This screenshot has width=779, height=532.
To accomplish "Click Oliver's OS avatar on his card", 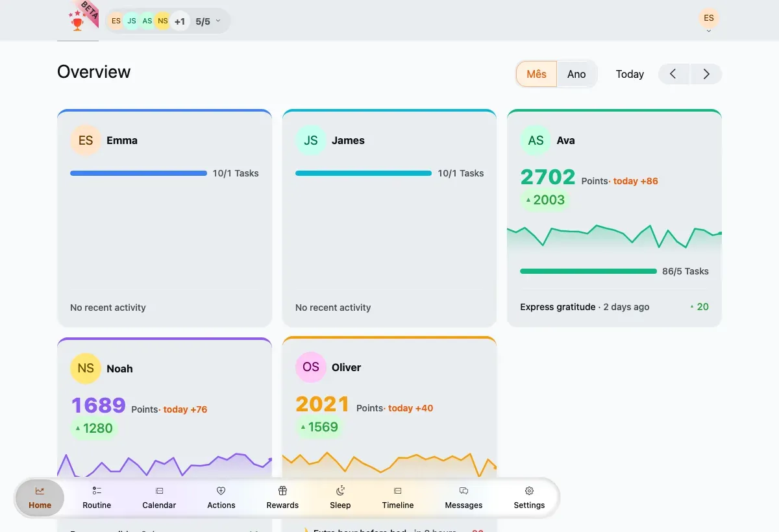I will 311,367.
